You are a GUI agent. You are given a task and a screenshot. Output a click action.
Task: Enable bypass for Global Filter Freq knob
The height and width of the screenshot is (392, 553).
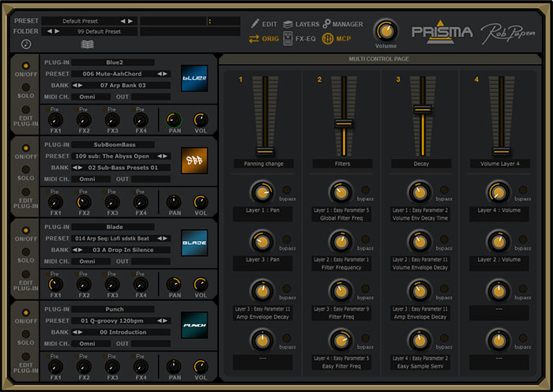(x=365, y=190)
